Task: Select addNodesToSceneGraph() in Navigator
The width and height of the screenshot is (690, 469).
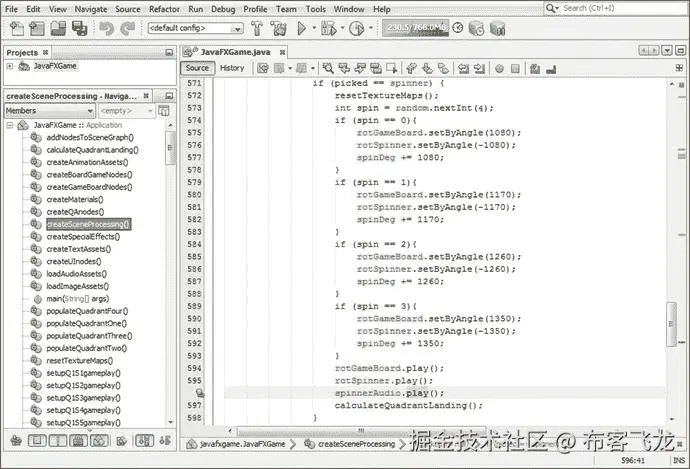Action: tap(90, 138)
